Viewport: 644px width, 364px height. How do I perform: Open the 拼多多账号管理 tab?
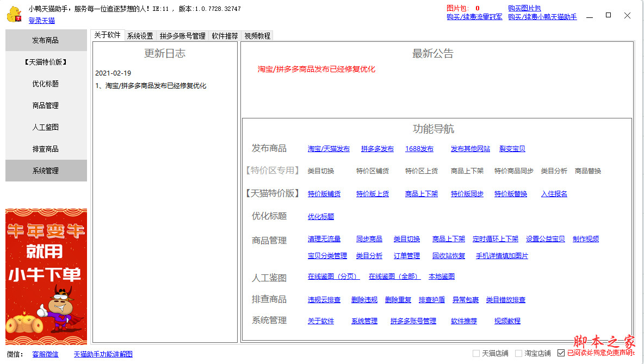point(183,36)
